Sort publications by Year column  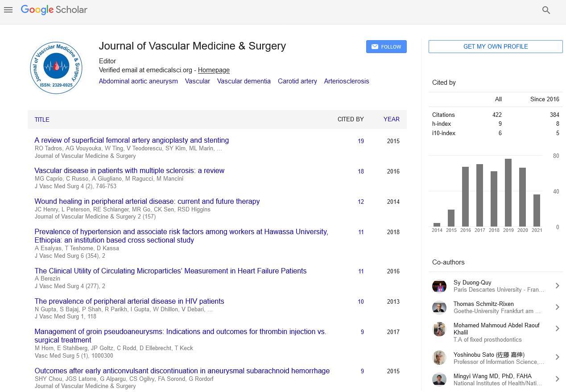click(391, 120)
